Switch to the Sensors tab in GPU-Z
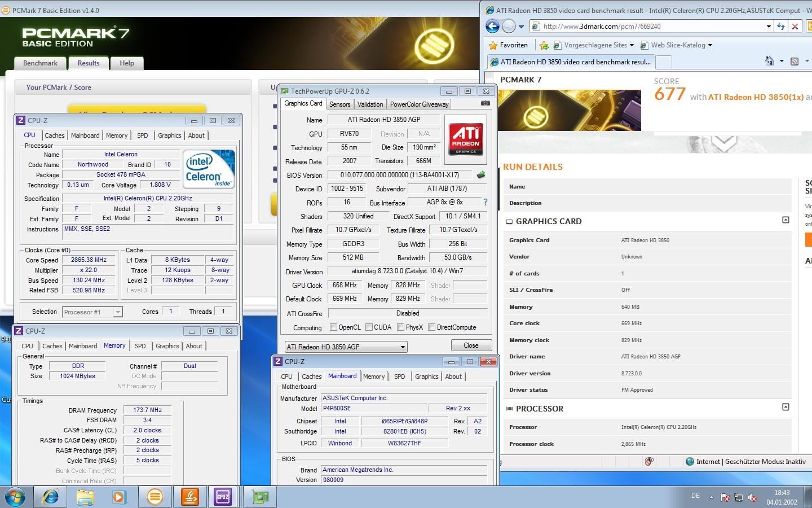The image size is (812, 508). (x=340, y=104)
